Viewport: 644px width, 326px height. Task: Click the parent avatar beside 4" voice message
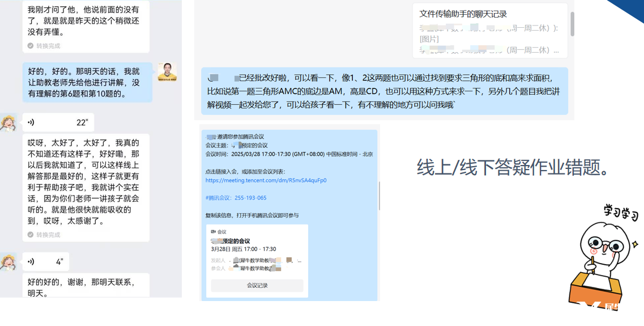coord(8,262)
